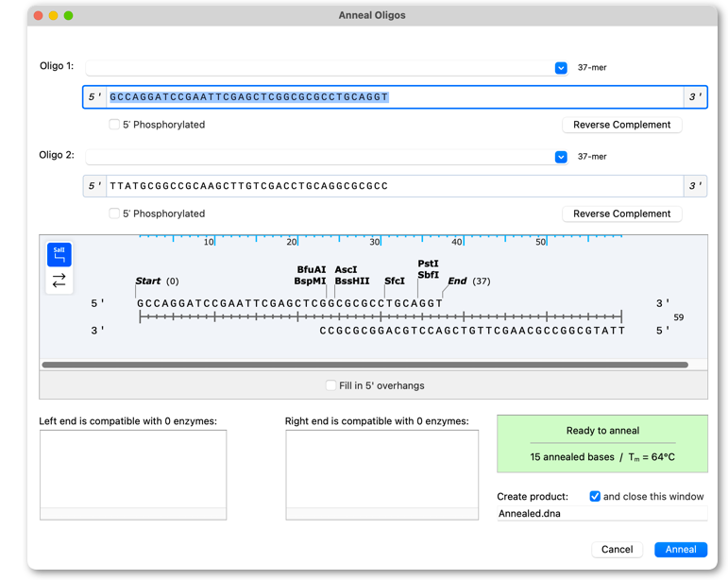Edit the Annealed.dna product name field
This screenshot has width=728, height=580.
(602, 514)
